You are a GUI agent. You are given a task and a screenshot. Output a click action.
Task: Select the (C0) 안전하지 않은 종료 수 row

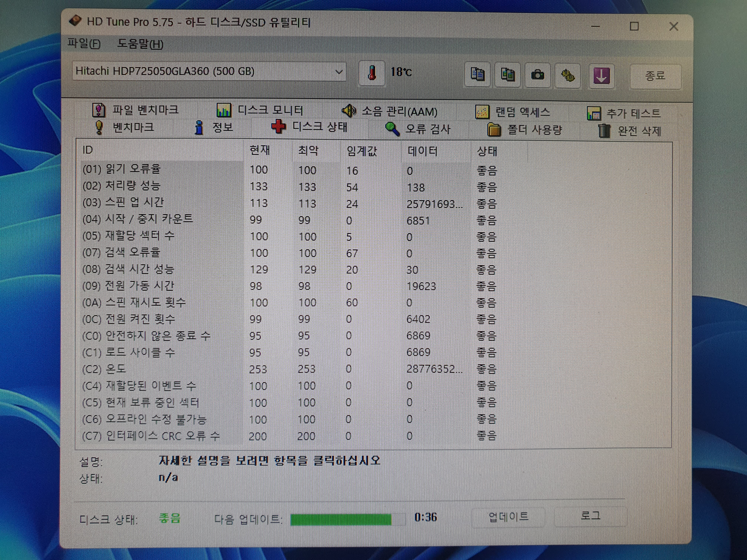[x=290, y=336]
